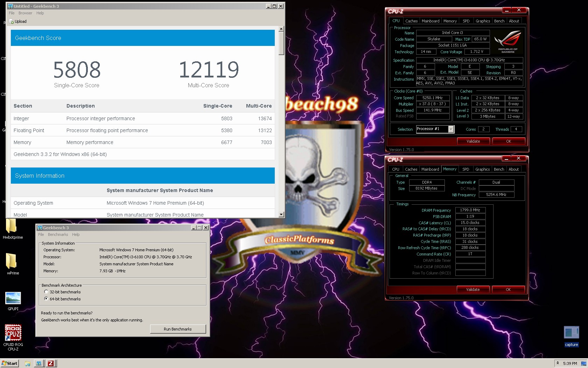Click the Geekbench 3 window title icon
Screen dimensions: 588x368
point(40,228)
